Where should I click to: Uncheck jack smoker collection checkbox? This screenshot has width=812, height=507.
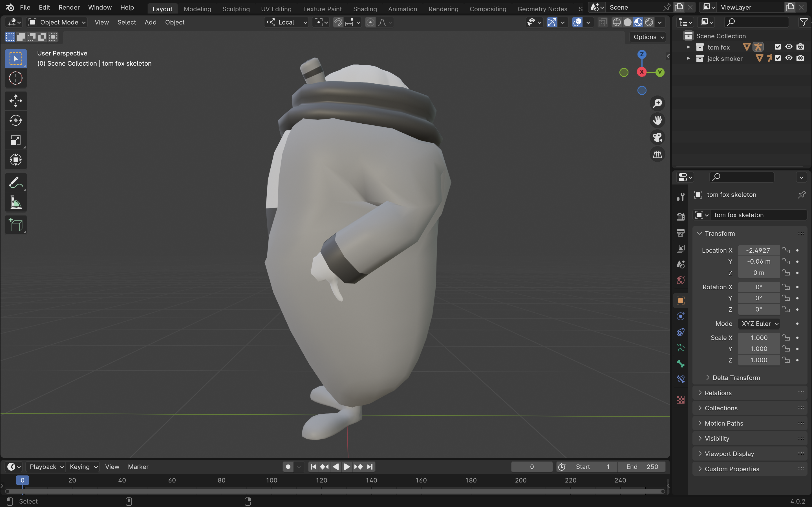(778, 58)
